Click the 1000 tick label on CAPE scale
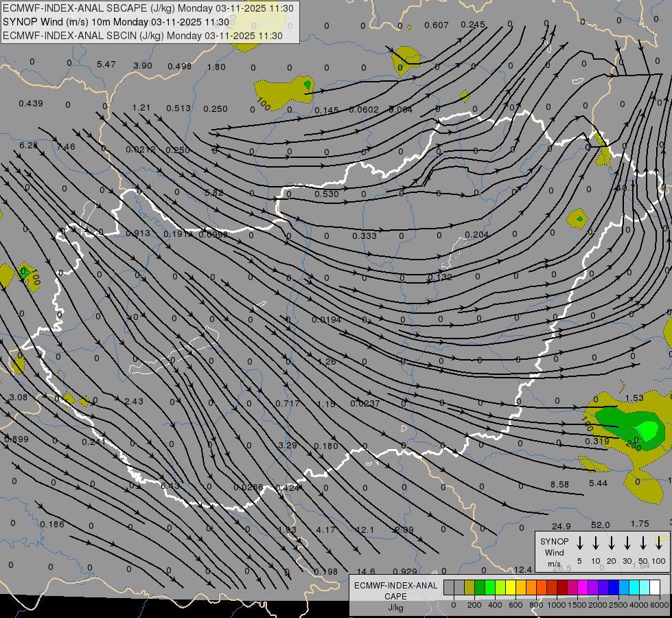The image size is (672, 618). [x=556, y=605]
